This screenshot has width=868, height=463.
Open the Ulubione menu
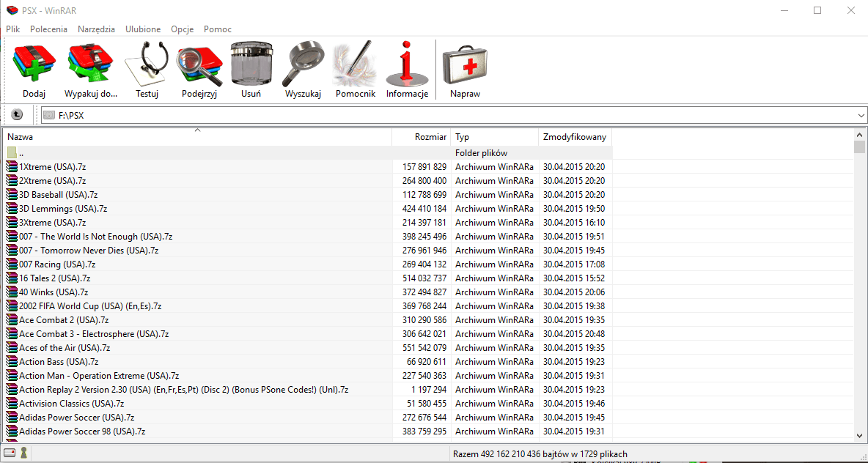[143, 29]
